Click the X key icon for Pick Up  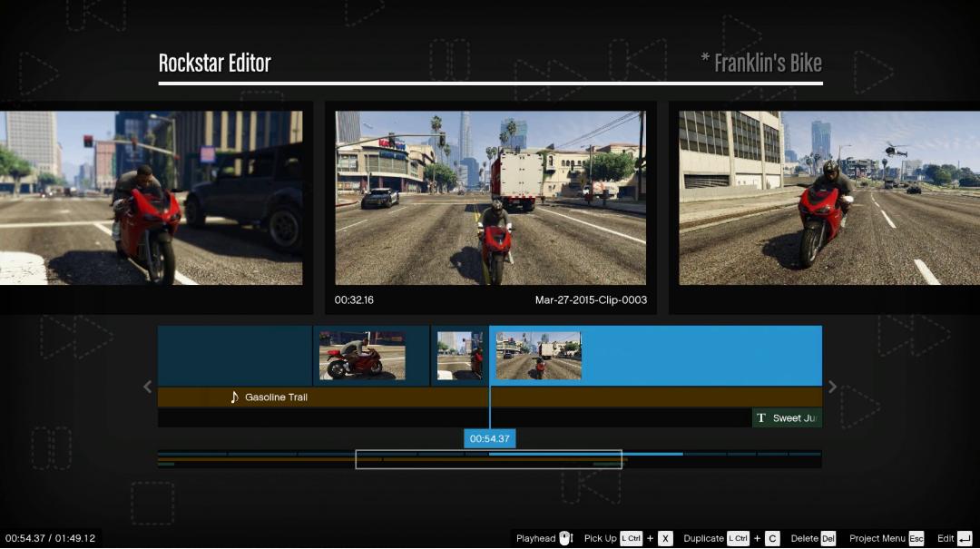665,538
